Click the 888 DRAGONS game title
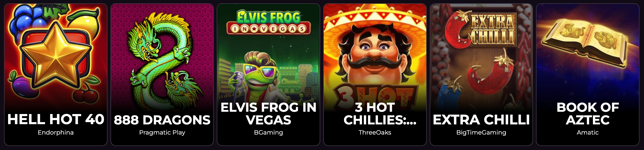Viewport: 644px width, 150px height. [x=162, y=120]
